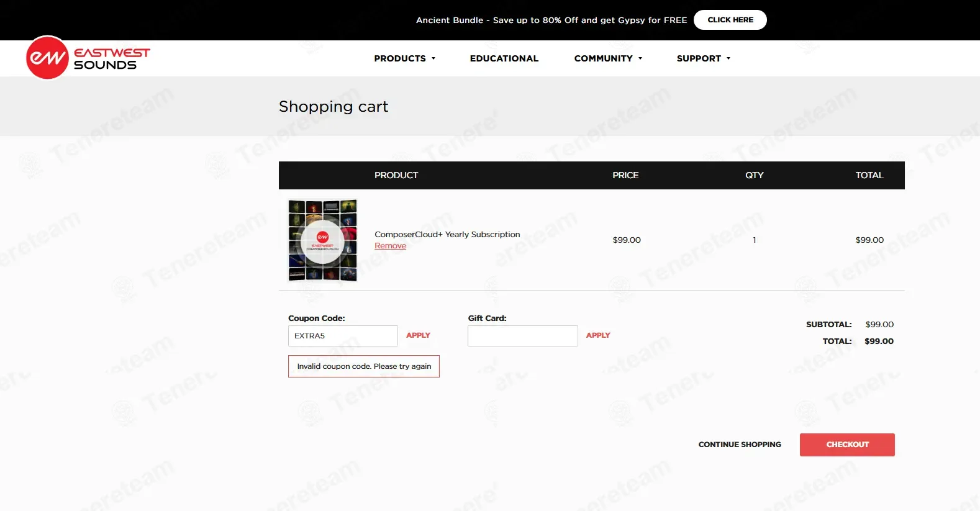Screen dimensions: 980x511
Task: Expand the COMMUNITY dropdown arrow
Action: coord(640,58)
